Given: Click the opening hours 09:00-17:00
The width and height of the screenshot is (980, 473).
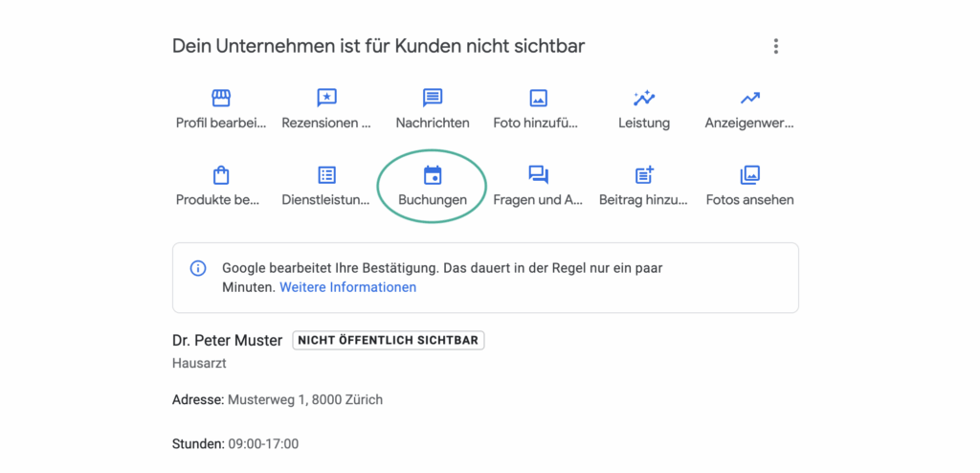Looking at the screenshot, I should [263, 444].
